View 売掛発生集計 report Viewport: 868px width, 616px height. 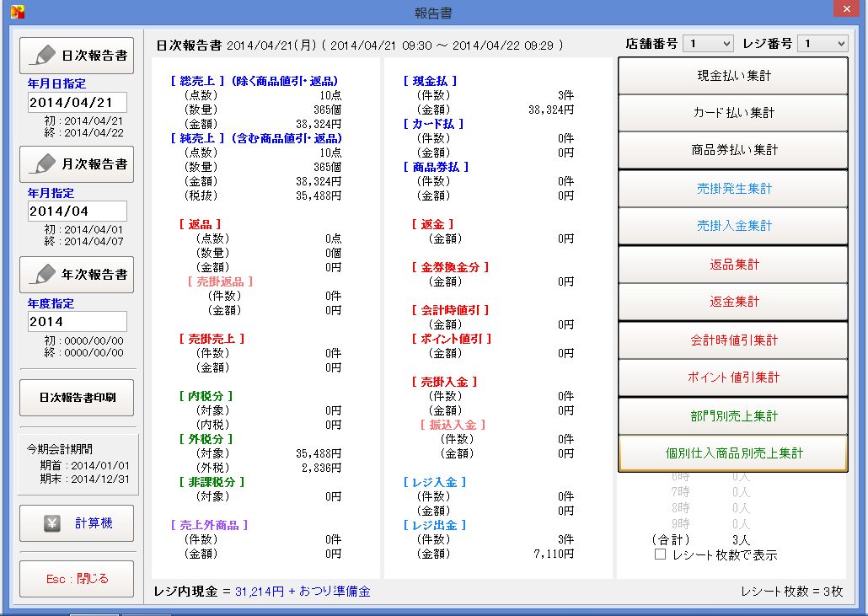(x=732, y=189)
